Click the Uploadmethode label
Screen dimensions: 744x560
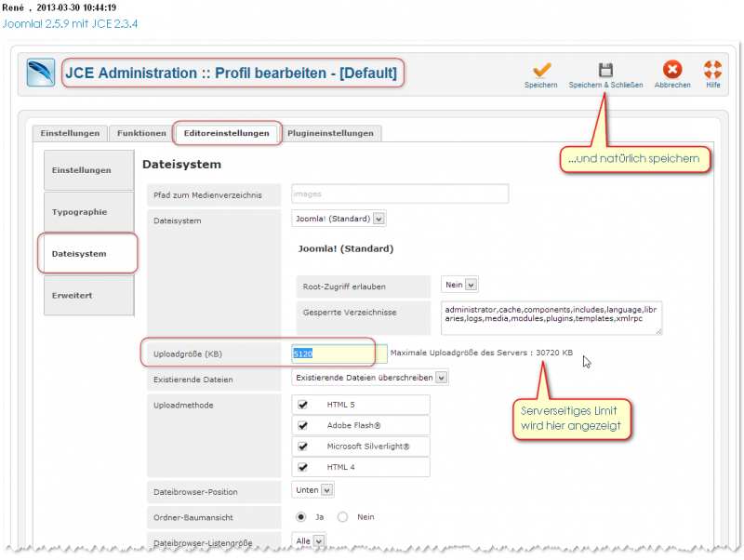(183, 406)
